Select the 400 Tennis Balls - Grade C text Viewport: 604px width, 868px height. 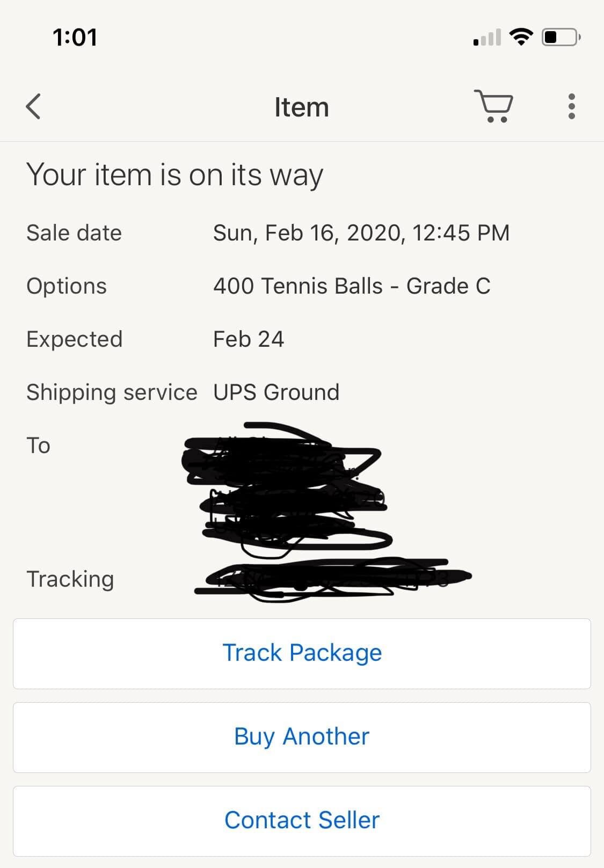pyautogui.click(x=352, y=286)
